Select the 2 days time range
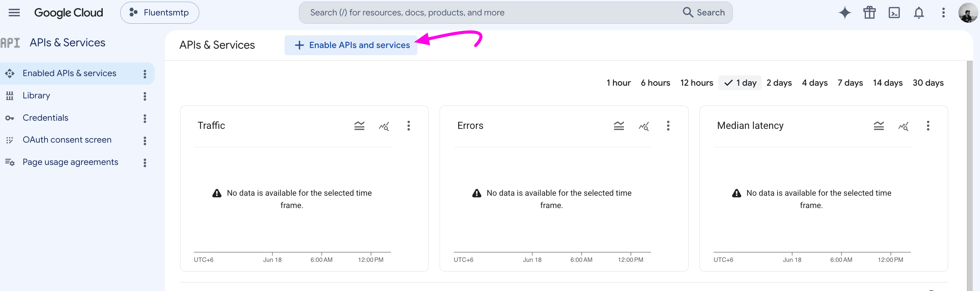The height and width of the screenshot is (291, 980). (779, 83)
